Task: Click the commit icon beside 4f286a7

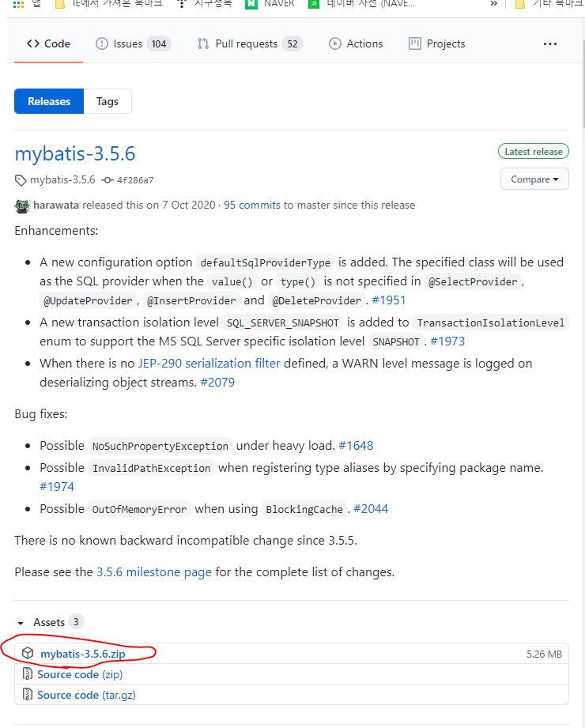Action: (108, 180)
